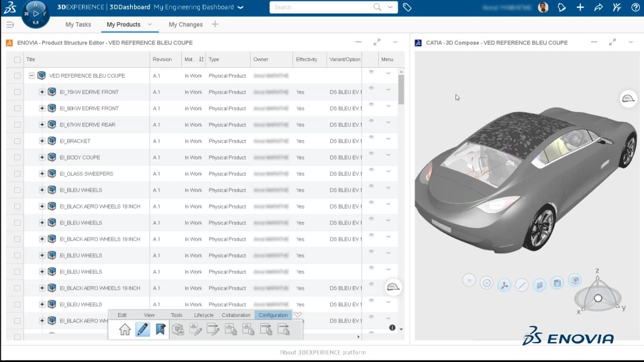Open Product Structure Editor widget menu chevron
644x362 pixels.
(395, 42)
